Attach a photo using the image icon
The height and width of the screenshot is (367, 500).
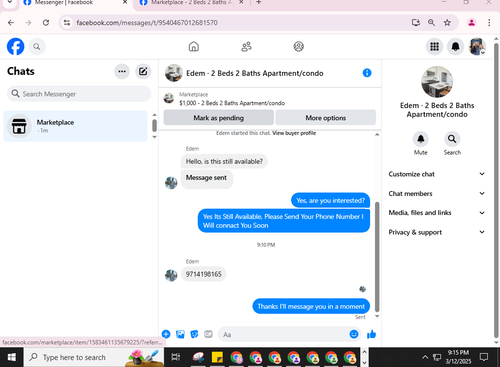click(x=180, y=334)
